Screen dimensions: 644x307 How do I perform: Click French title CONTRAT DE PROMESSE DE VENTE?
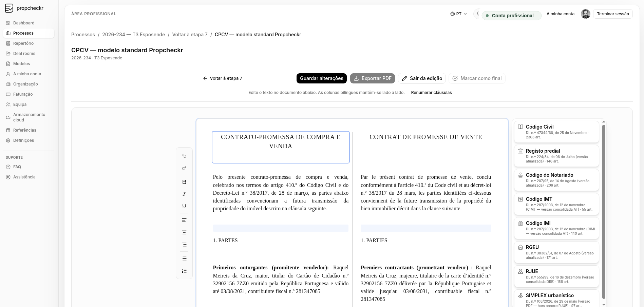[426, 137]
